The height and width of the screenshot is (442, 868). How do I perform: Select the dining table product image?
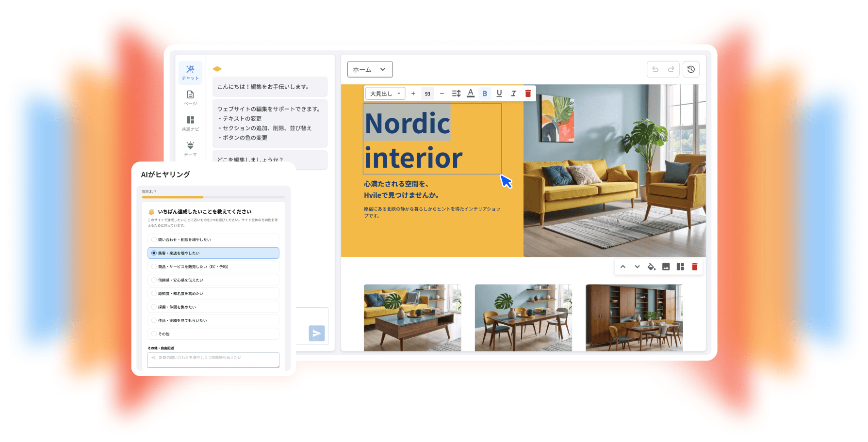coord(524,318)
